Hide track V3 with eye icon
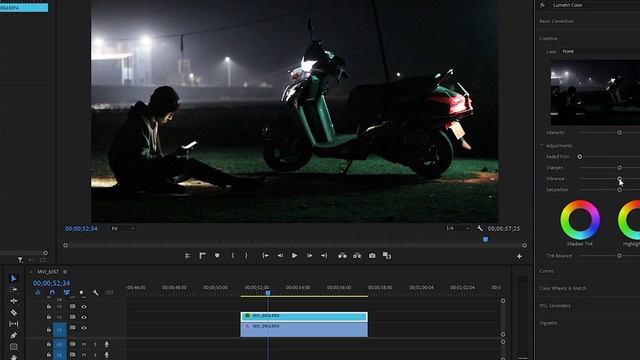This screenshot has width=640, height=360. pyautogui.click(x=84, y=307)
